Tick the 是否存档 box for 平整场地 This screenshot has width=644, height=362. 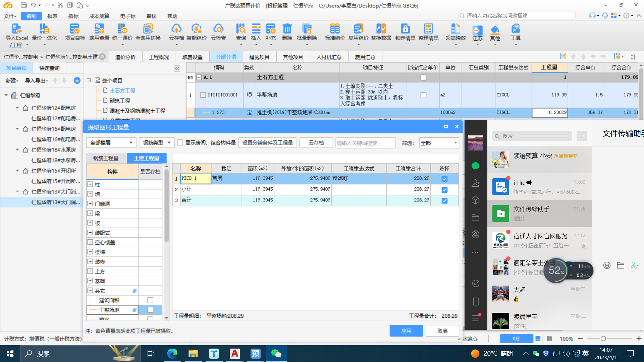(x=150, y=310)
